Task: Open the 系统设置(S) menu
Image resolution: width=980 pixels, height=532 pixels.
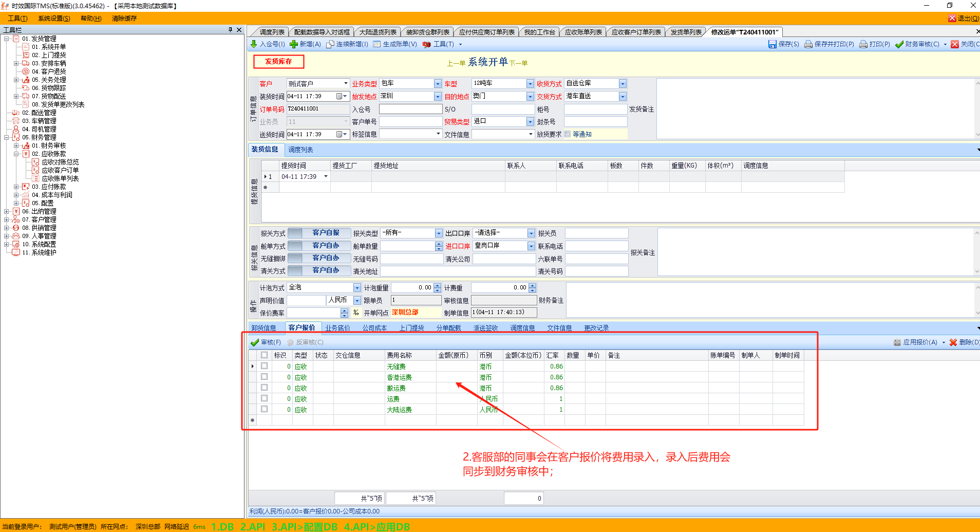Action: [54, 19]
